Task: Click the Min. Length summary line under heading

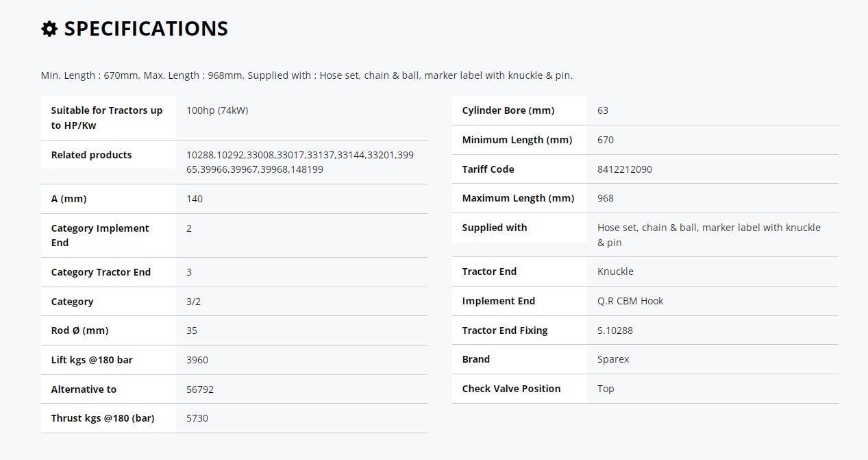Action: (307, 75)
